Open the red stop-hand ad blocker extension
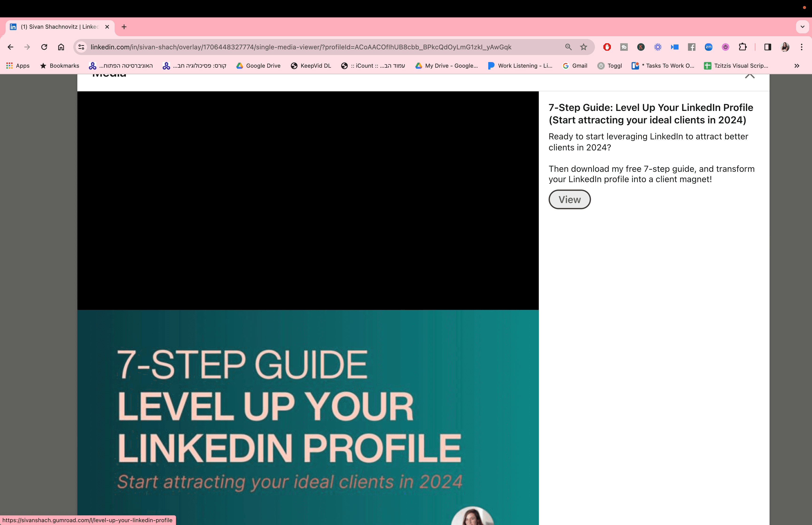 [607, 47]
